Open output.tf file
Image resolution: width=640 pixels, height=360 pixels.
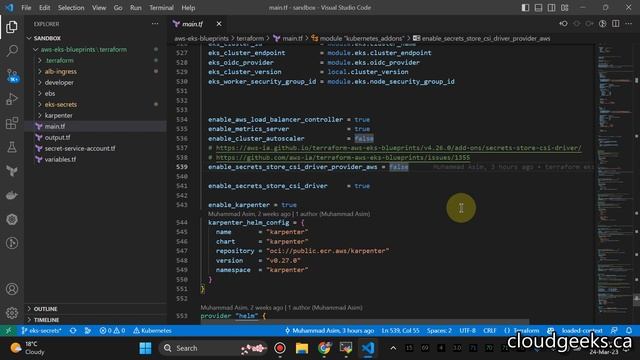96,138
